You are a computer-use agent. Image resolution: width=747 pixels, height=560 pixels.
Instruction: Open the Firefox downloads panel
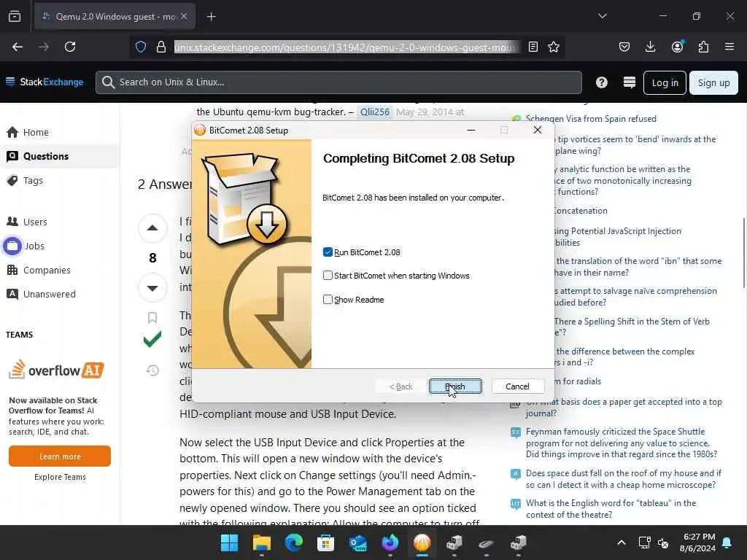point(650,47)
